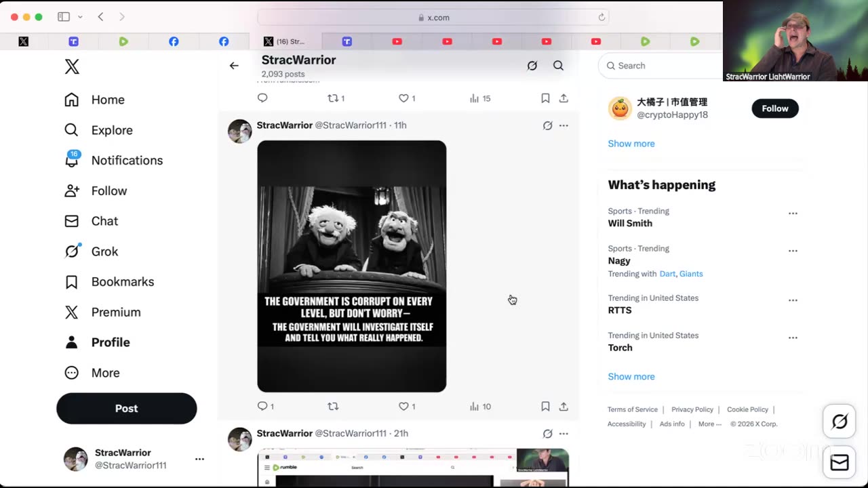Reload the page in Safari
Viewport: 868px width, 488px height.
(601, 18)
